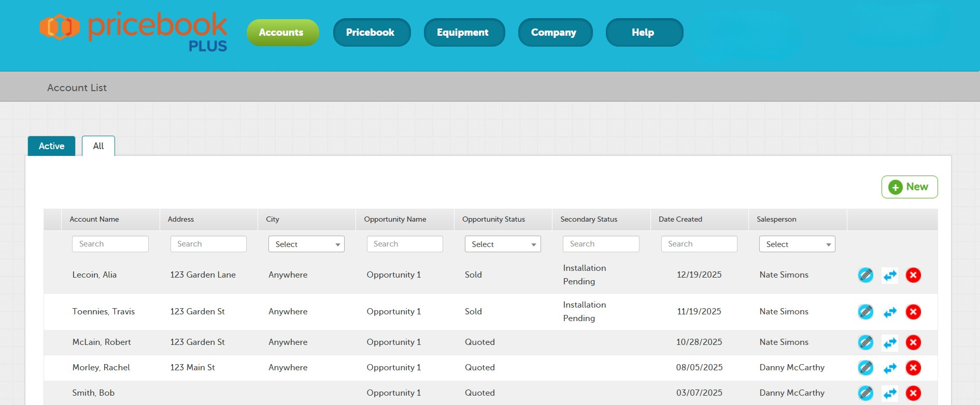Open the City filter dropdown

(x=306, y=244)
